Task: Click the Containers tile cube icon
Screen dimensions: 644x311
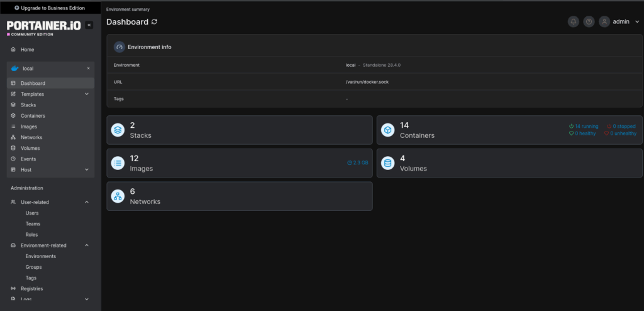Action: (388, 130)
